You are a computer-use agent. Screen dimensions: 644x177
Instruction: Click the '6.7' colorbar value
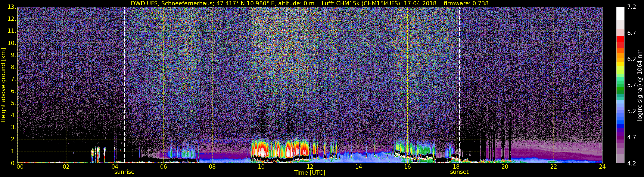(x=632, y=33)
